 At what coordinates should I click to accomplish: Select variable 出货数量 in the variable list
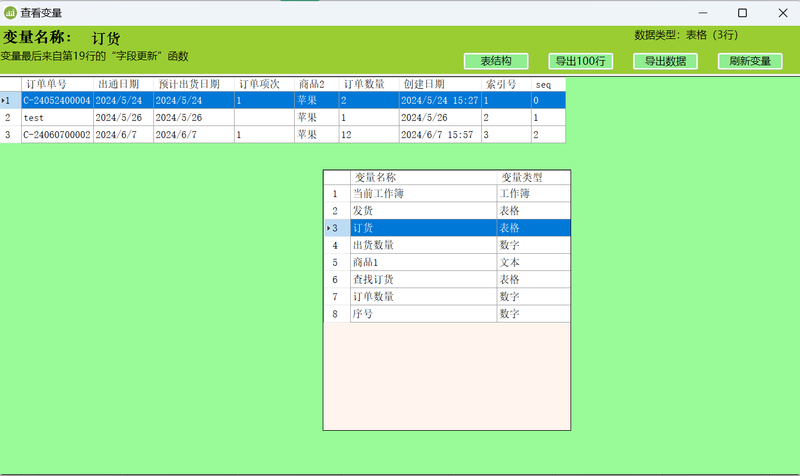coord(423,245)
